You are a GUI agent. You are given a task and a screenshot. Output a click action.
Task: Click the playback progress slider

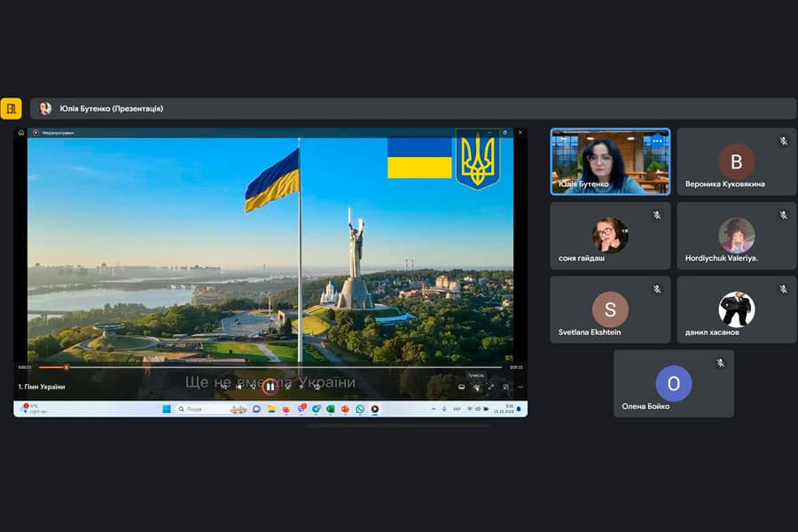click(x=270, y=367)
